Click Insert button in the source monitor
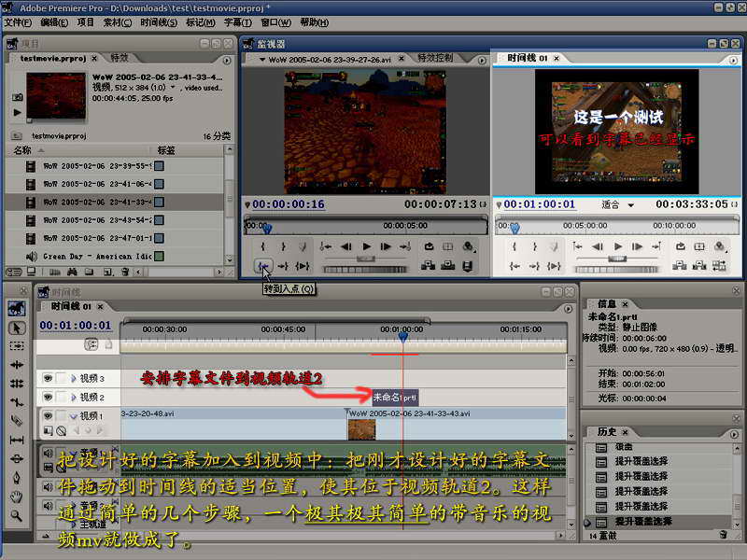The width and height of the screenshot is (747, 560). coord(428,266)
